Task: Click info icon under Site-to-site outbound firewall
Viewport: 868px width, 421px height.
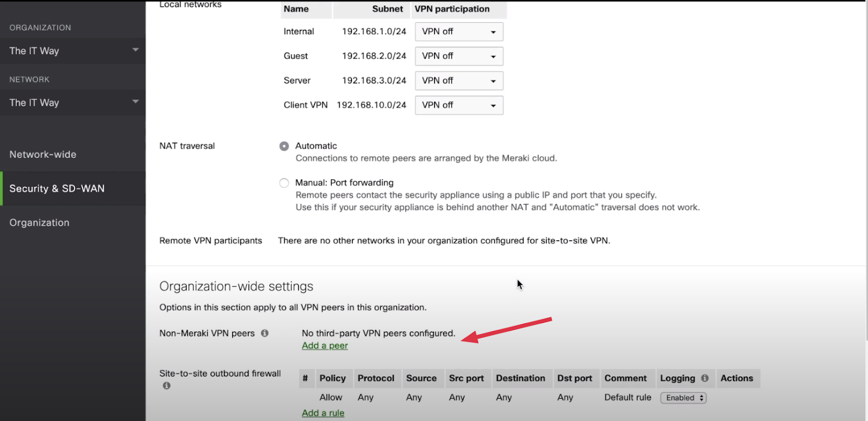Action: [167, 386]
